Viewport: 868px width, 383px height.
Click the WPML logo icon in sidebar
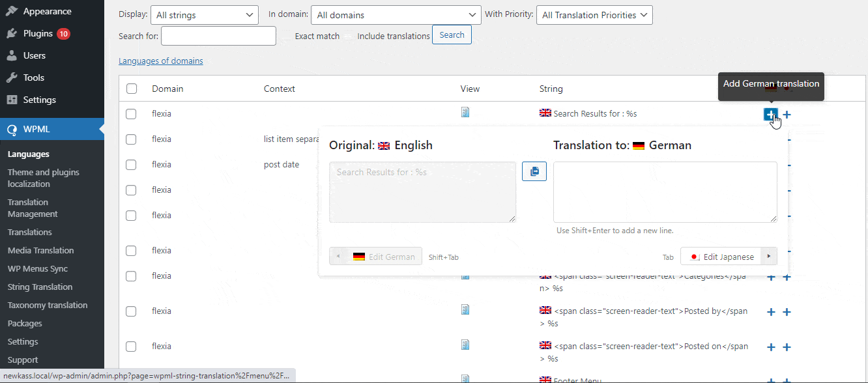[x=12, y=129]
